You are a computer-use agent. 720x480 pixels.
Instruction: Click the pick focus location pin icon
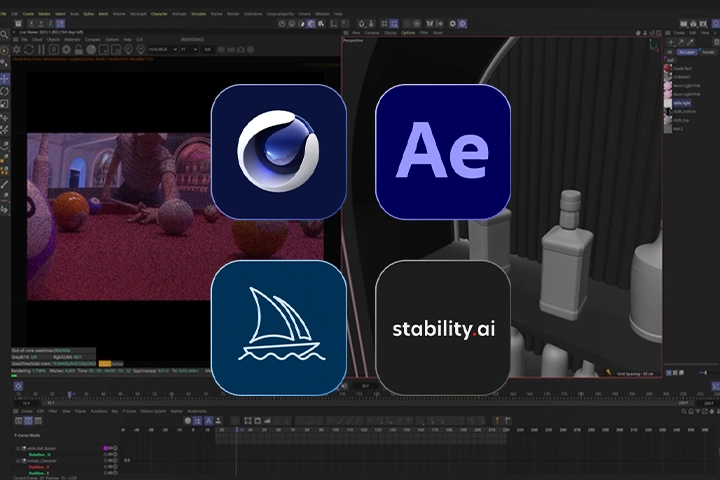point(128,50)
